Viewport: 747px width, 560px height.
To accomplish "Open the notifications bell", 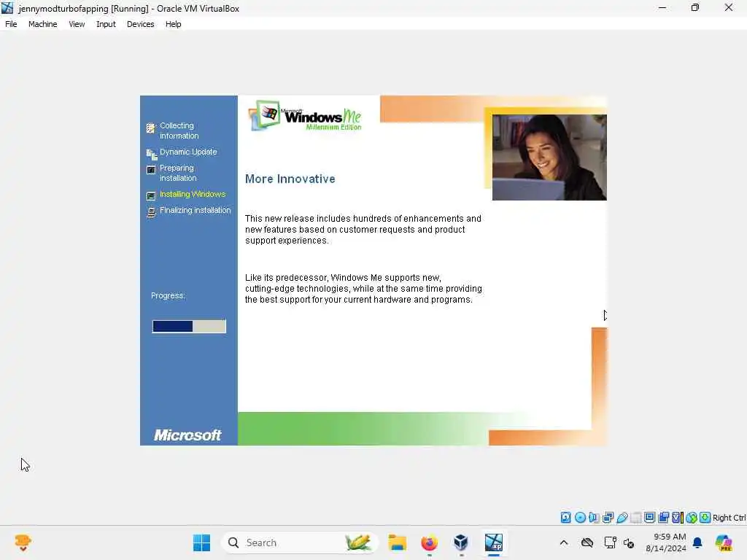I will [x=697, y=542].
